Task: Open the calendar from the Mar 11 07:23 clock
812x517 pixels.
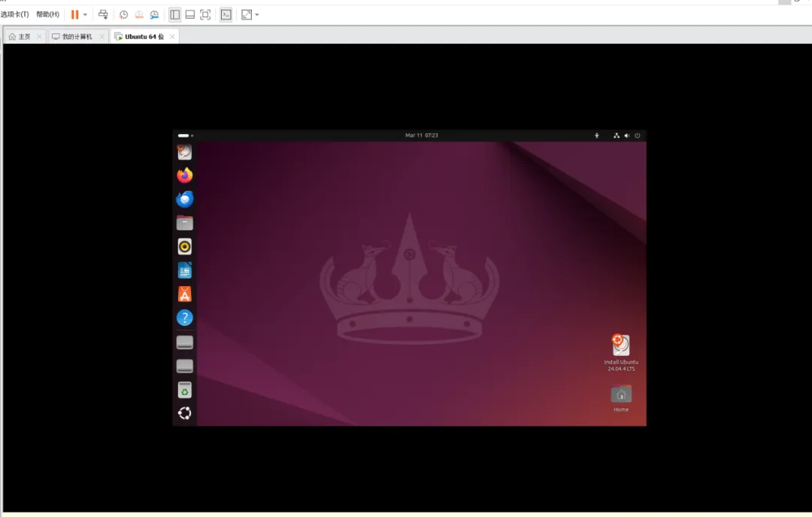Action: [x=422, y=135]
